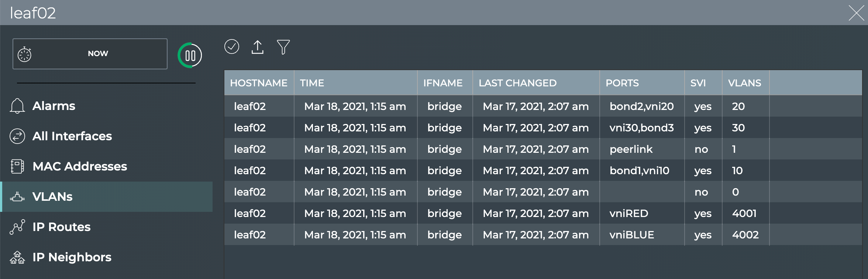The height and width of the screenshot is (279, 868).
Task: Click the Alarms bell icon
Action: click(17, 106)
